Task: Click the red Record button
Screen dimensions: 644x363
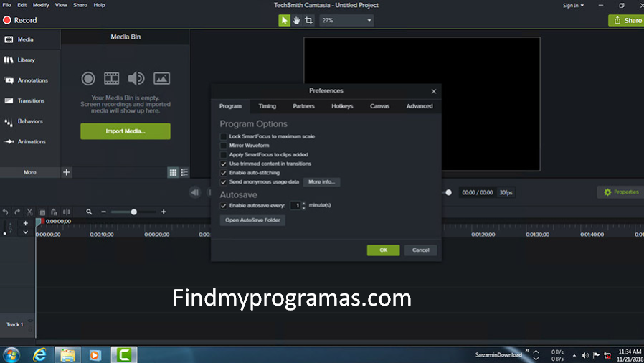Action: [x=19, y=20]
